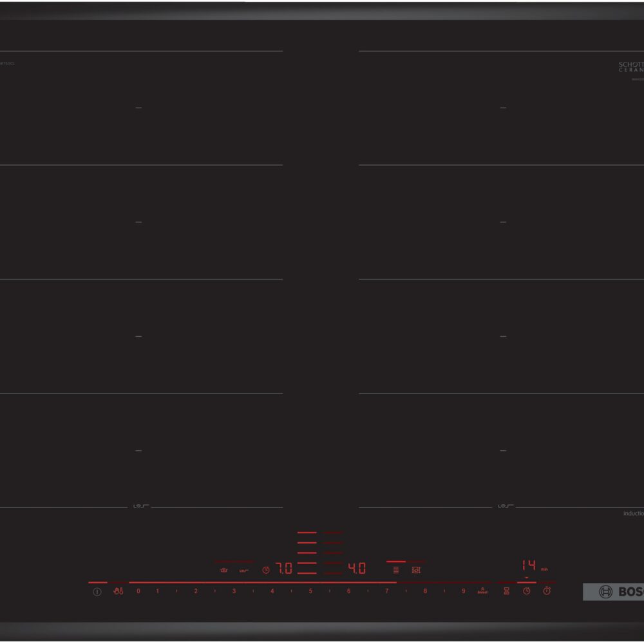Tap the stopwatch icon
This screenshot has width=644, height=644.
pos(547,591)
